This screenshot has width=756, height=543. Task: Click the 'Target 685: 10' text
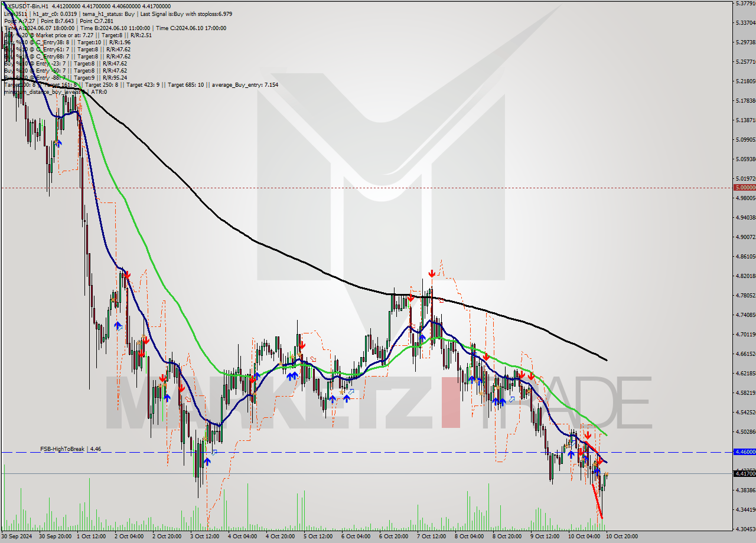(x=185, y=84)
